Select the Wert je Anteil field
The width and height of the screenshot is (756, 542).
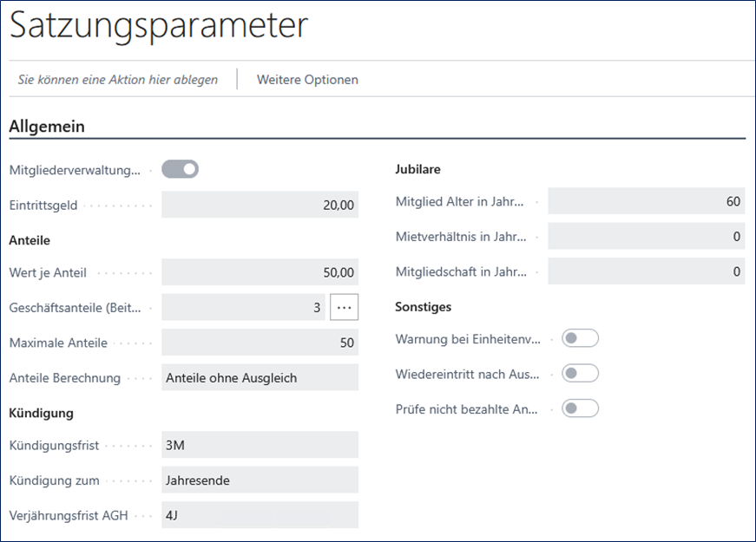point(260,272)
